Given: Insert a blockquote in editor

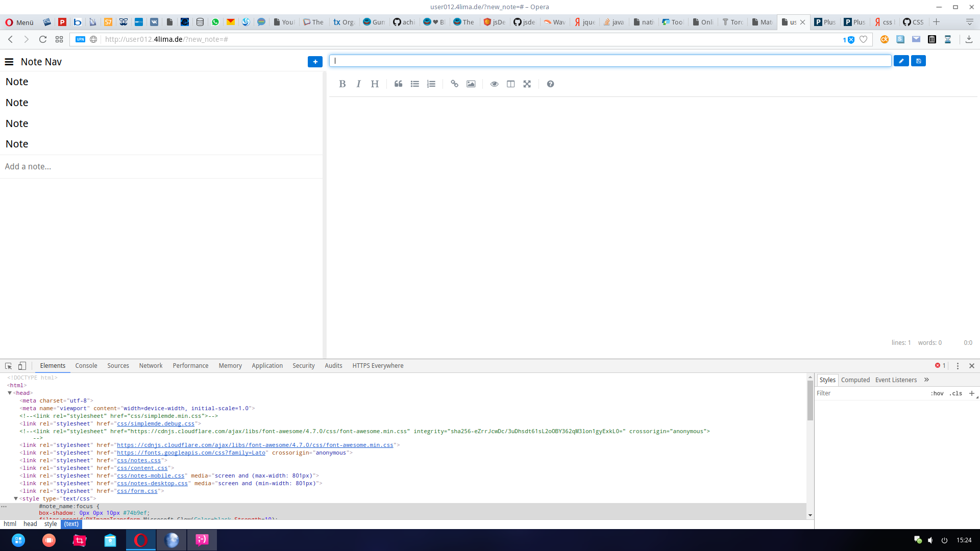Looking at the screenshot, I should (x=398, y=84).
